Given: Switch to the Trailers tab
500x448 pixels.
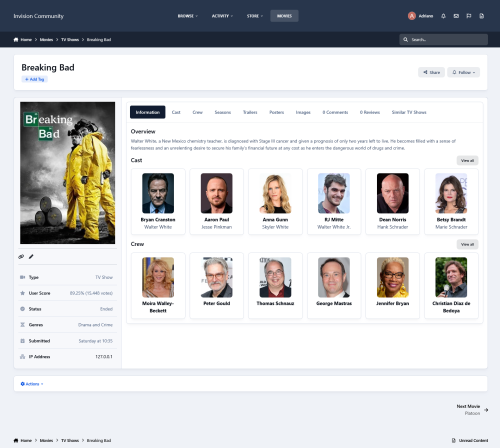Looking at the screenshot, I should 250,112.
